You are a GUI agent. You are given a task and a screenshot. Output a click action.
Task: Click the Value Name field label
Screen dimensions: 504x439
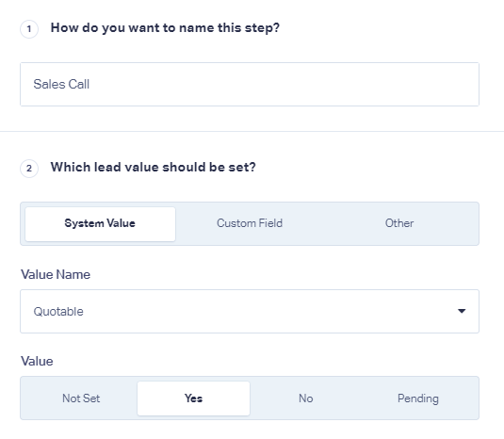point(56,274)
